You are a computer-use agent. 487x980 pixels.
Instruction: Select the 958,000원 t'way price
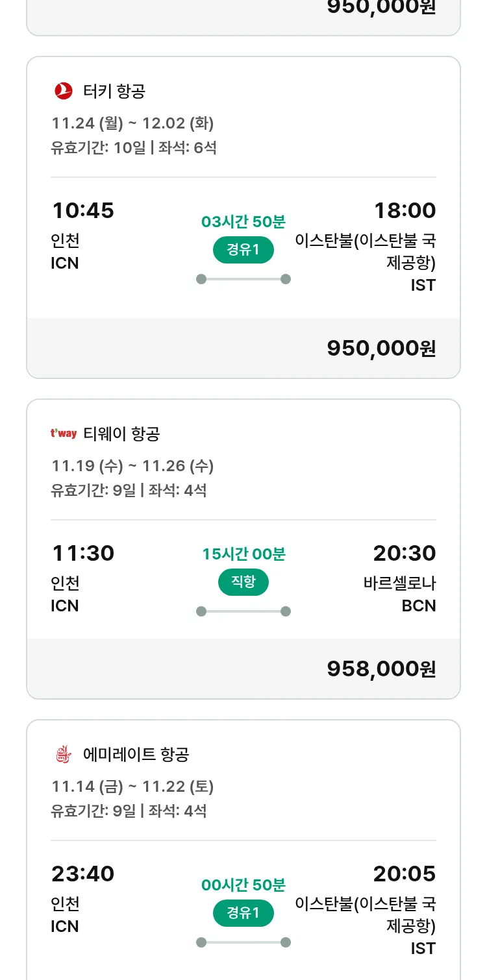(381, 668)
